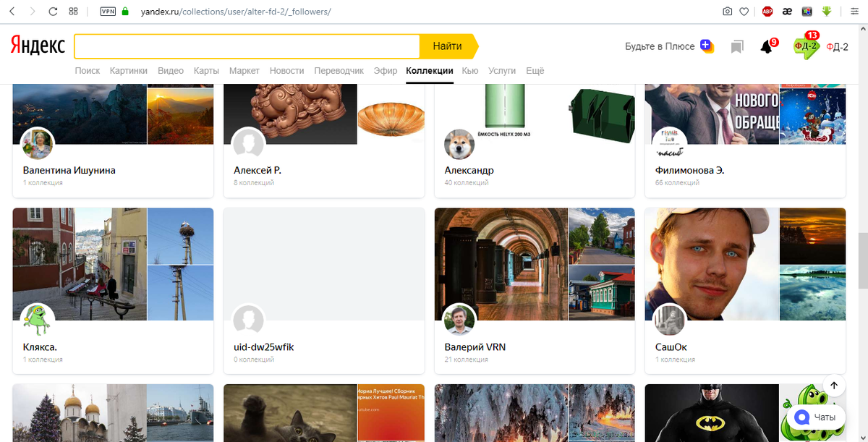Switch to the Услуги tab
868x442 pixels.
coord(502,71)
